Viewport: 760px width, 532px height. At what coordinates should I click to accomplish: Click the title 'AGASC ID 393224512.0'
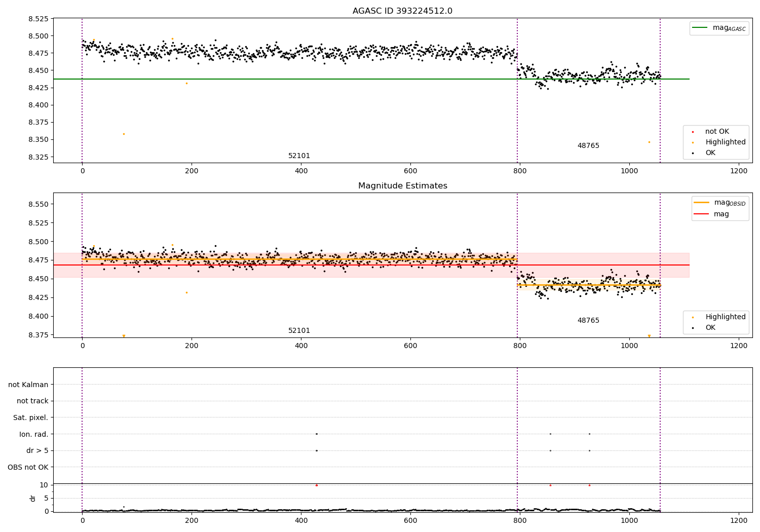click(x=402, y=11)
